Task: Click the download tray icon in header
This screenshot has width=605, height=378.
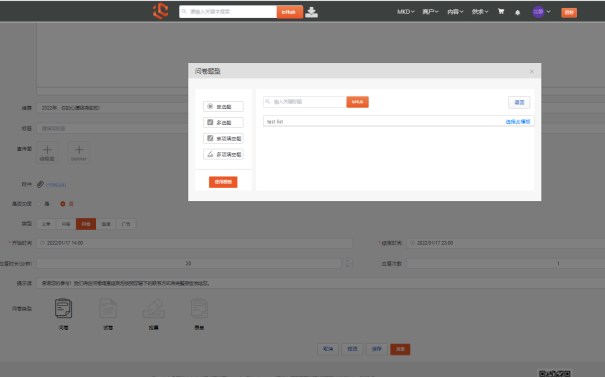Action: (311, 12)
